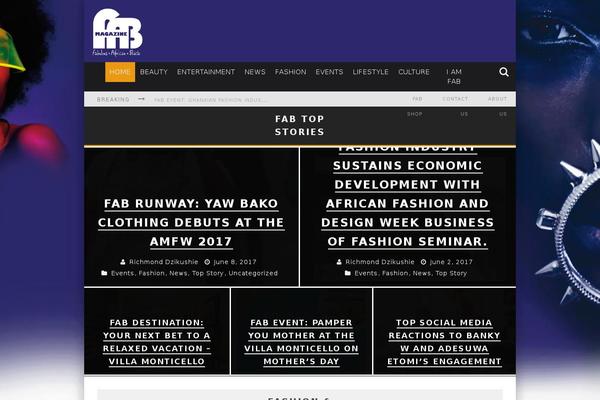Open the Events menu
This screenshot has width=600, height=400.
tap(329, 72)
